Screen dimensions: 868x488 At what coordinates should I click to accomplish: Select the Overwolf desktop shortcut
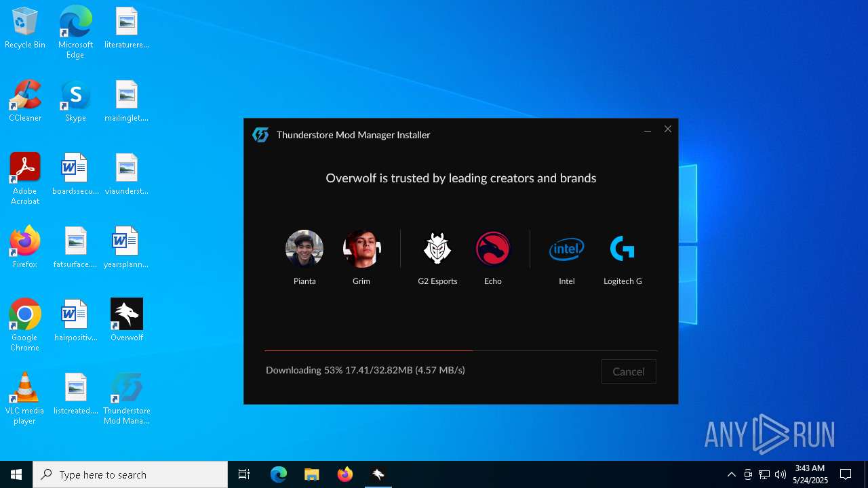(127, 320)
